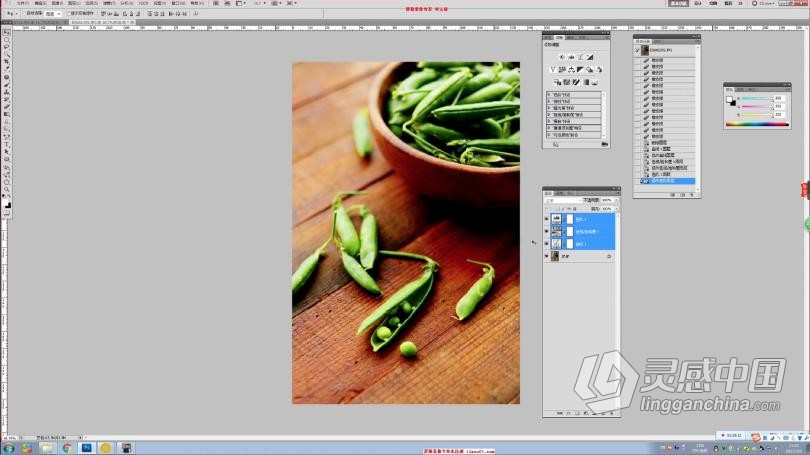The image size is (810, 455).
Task: Select the Lasso tool
Action: pos(7,46)
